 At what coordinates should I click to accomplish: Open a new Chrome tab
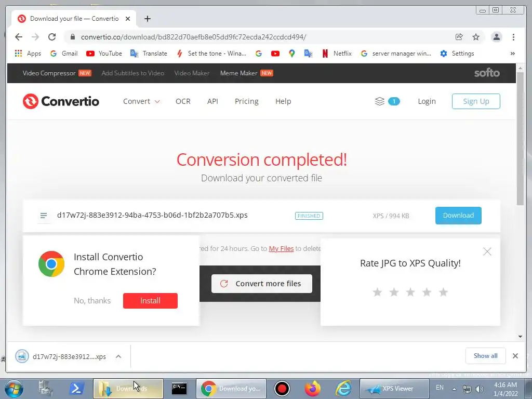pyautogui.click(x=147, y=19)
